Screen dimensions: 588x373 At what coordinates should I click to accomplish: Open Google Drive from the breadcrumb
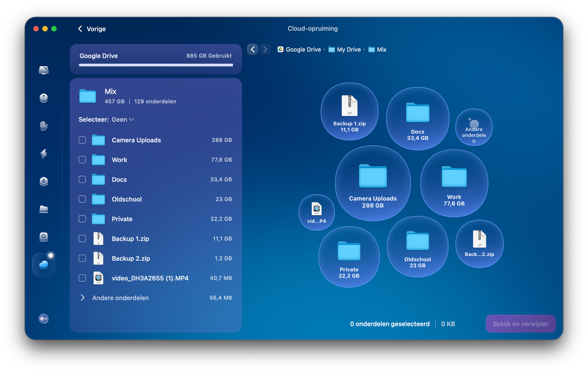[303, 49]
